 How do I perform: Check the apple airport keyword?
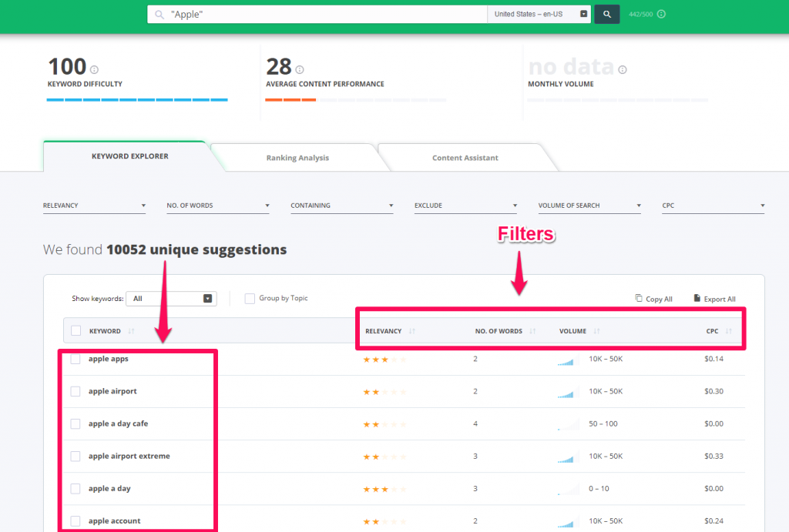pyautogui.click(x=76, y=391)
